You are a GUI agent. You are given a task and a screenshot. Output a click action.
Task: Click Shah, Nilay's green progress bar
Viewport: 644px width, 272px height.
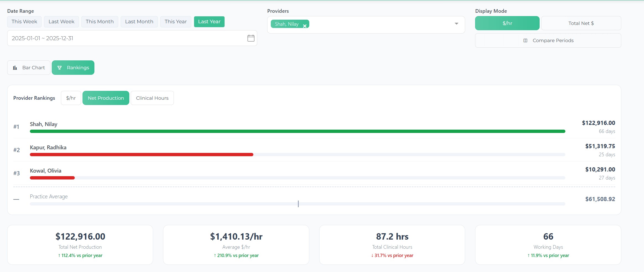pyautogui.click(x=297, y=131)
